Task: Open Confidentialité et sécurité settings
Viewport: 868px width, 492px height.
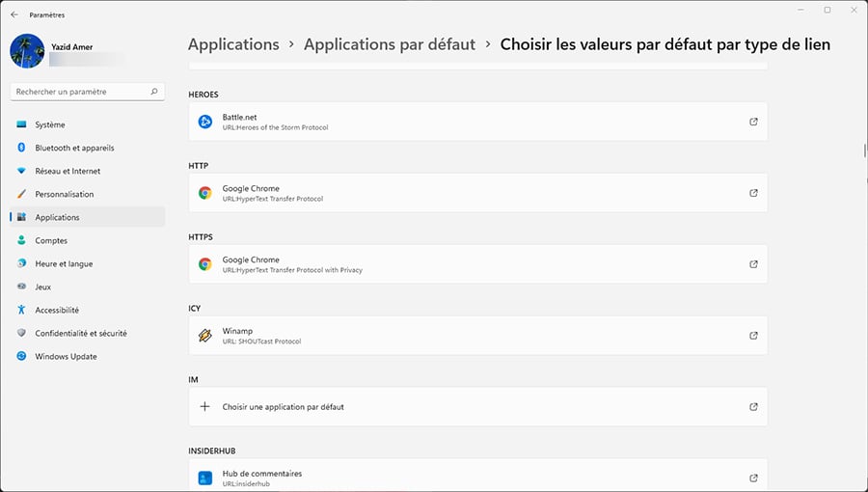Action: [88, 333]
